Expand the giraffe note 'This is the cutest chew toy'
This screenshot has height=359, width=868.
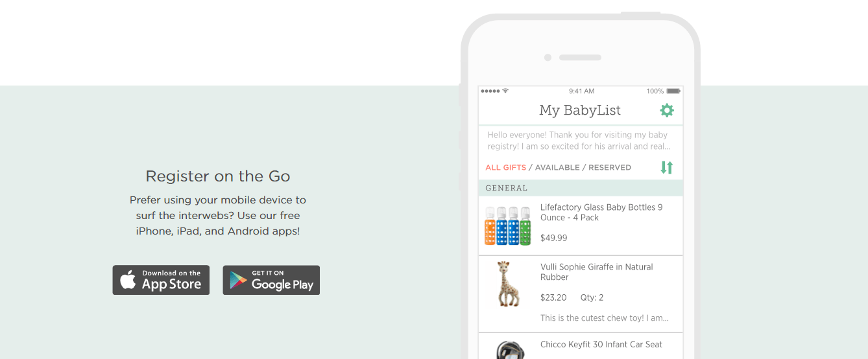(x=605, y=318)
